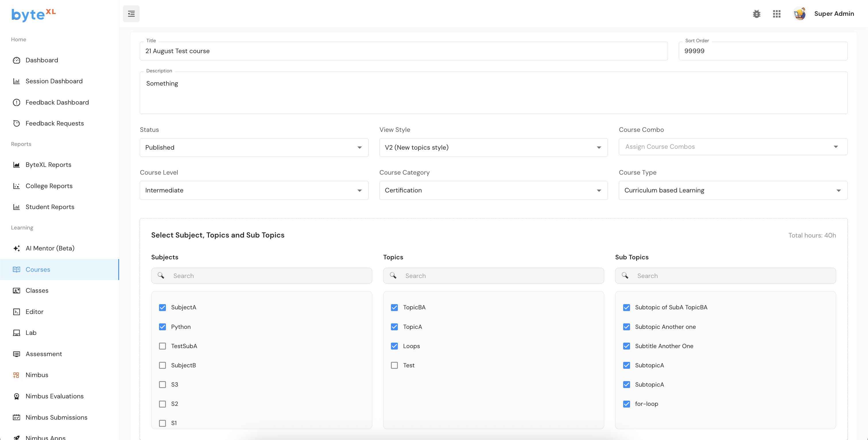868x440 pixels.
Task: Open the Status Published dropdown
Action: (x=254, y=147)
